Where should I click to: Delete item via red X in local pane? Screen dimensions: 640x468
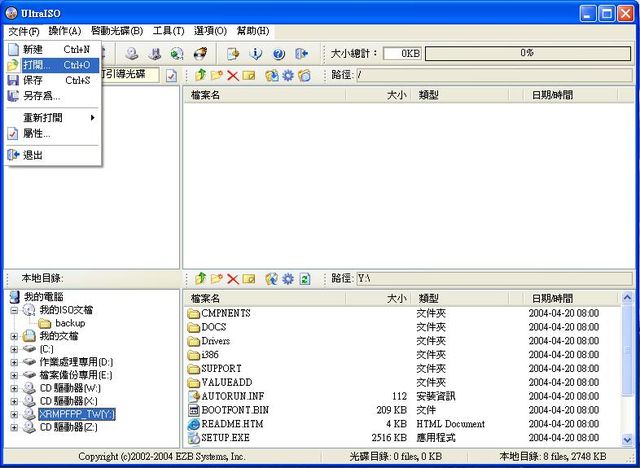tap(233, 279)
